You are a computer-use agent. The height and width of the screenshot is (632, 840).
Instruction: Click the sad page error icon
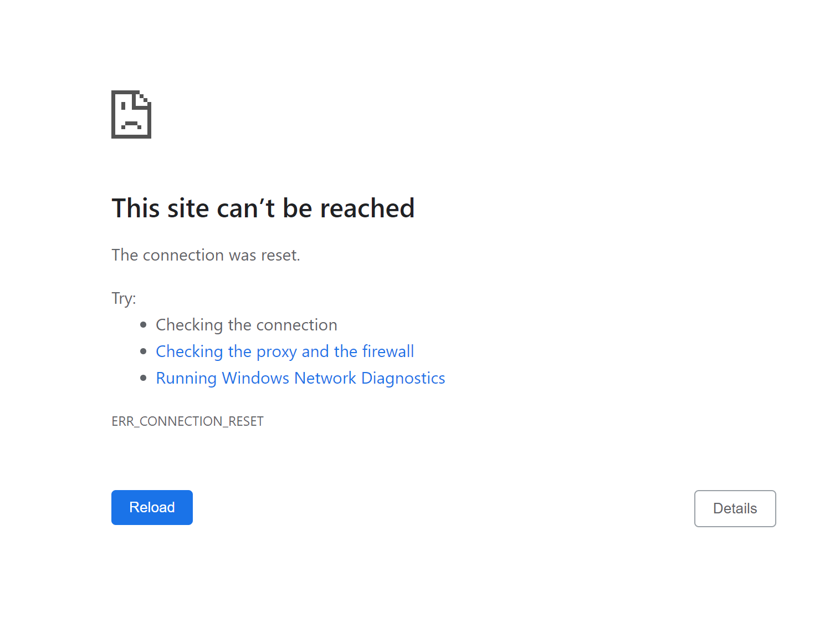[x=131, y=114]
